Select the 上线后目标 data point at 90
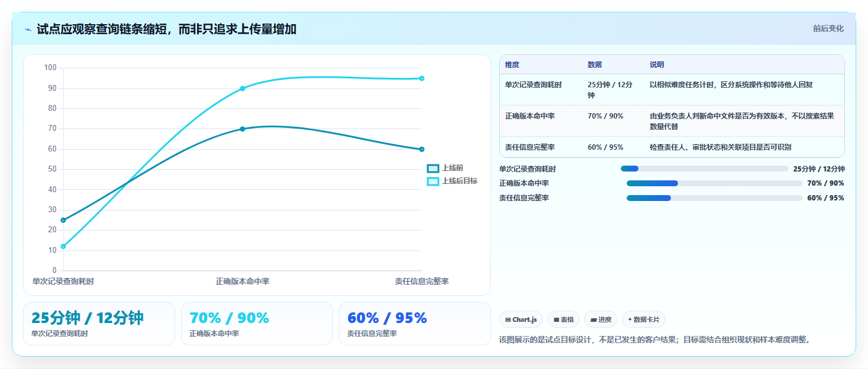The image size is (868, 369). coord(243,88)
